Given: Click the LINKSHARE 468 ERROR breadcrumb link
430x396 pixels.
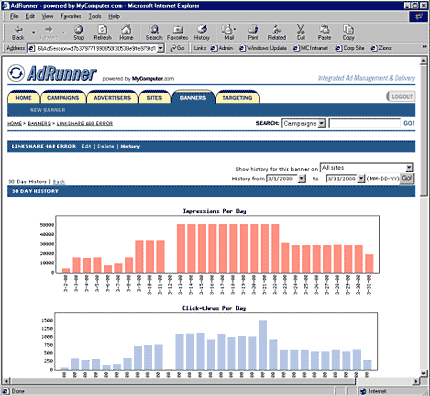Looking at the screenshot, I should pyautogui.click(x=85, y=123).
